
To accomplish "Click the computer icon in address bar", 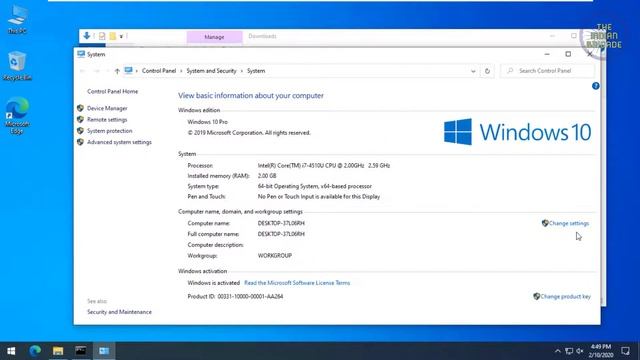I will point(129,71).
